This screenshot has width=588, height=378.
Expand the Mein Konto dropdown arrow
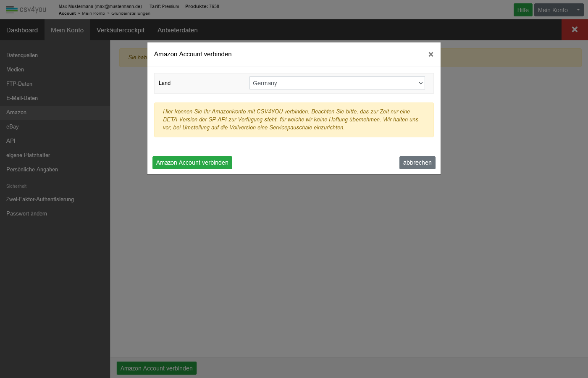[578, 10]
